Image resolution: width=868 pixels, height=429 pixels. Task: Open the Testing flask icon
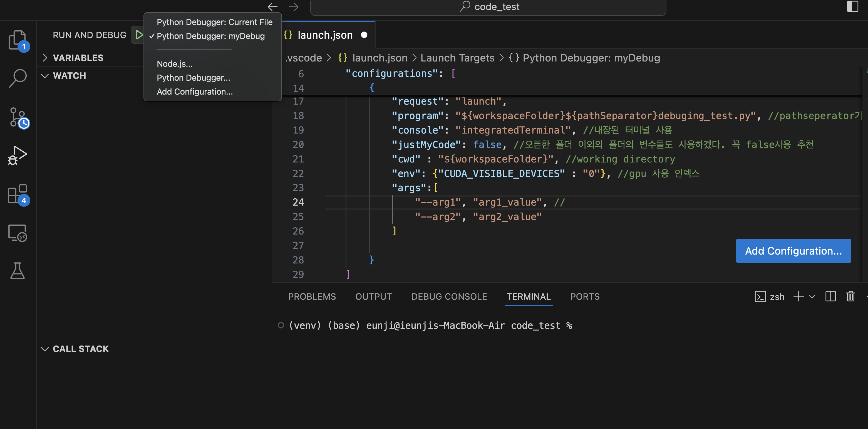18,271
